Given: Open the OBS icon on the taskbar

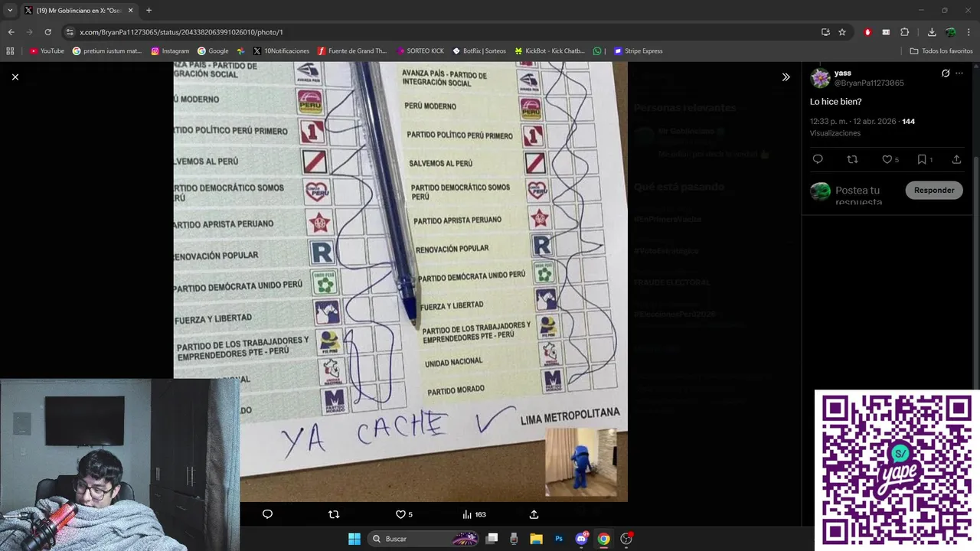Looking at the screenshot, I should pyautogui.click(x=626, y=539).
